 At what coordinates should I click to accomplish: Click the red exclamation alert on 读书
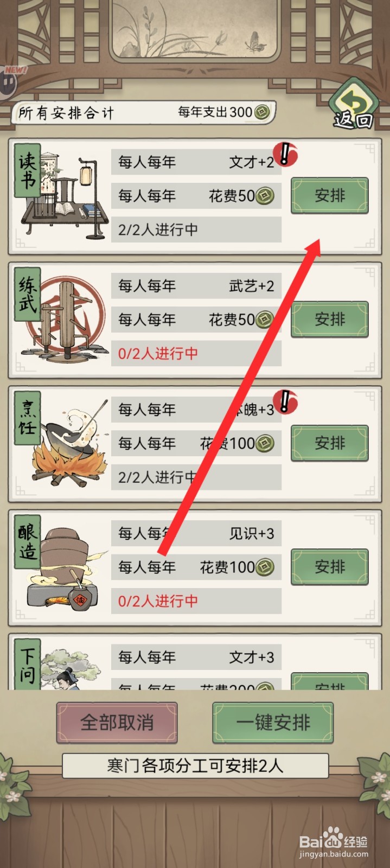tap(285, 154)
